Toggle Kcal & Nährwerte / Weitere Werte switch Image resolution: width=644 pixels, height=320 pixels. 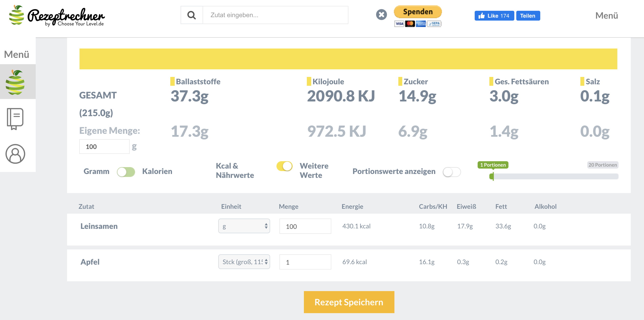[x=285, y=166]
